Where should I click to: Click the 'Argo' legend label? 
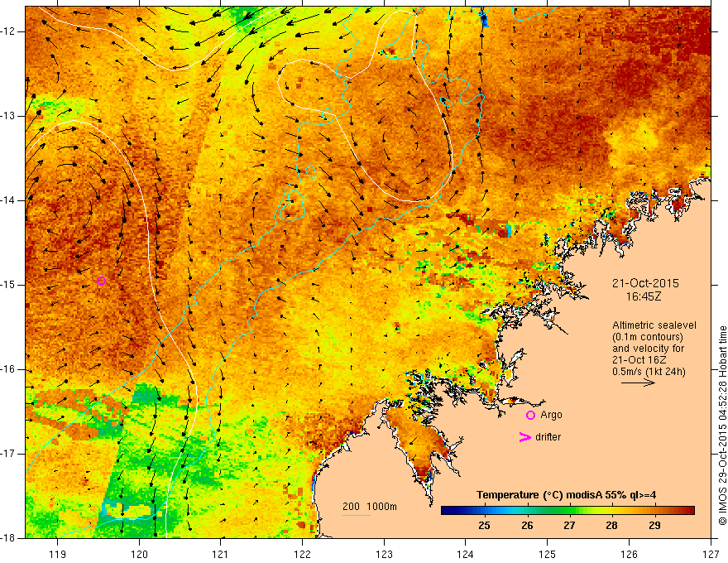coord(551,415)
